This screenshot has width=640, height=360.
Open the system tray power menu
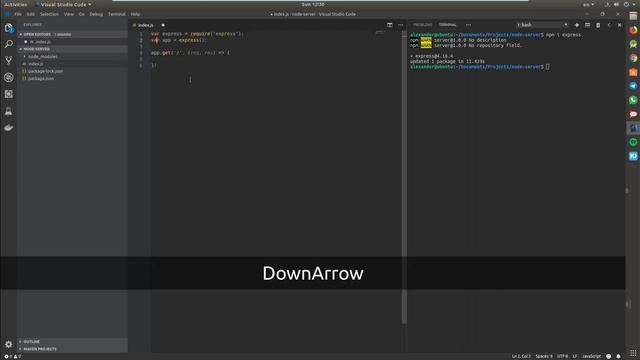coord(630,4)
